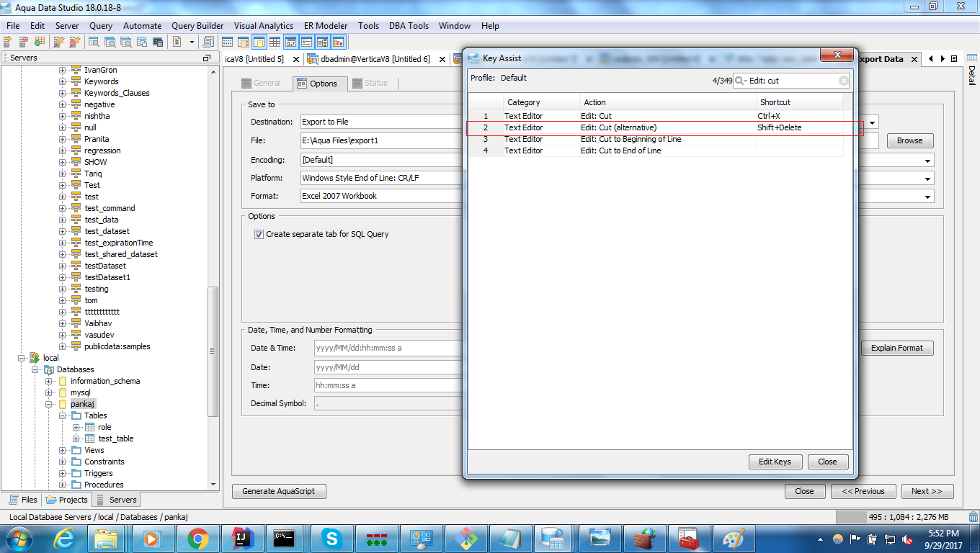980x553 pixels.
Task: Open the Query menu
Action: pyautogui.click(x=101, y=25)
